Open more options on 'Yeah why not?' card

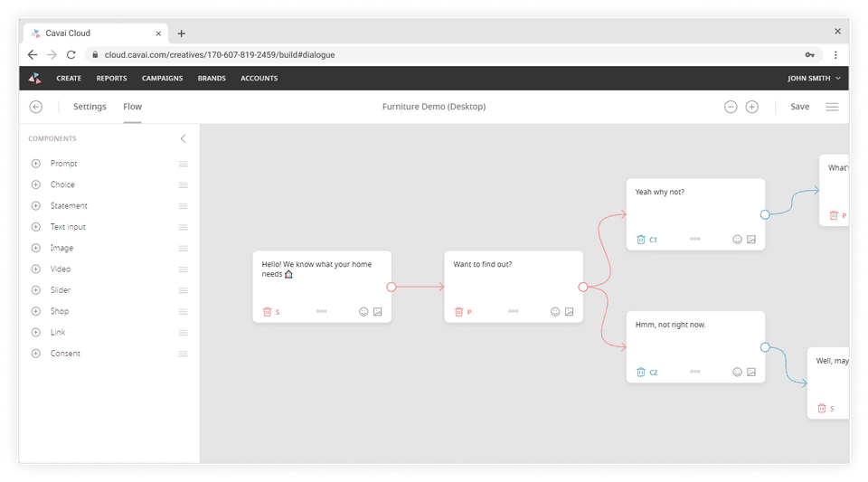pyautogui.click(x=695, y=239)
